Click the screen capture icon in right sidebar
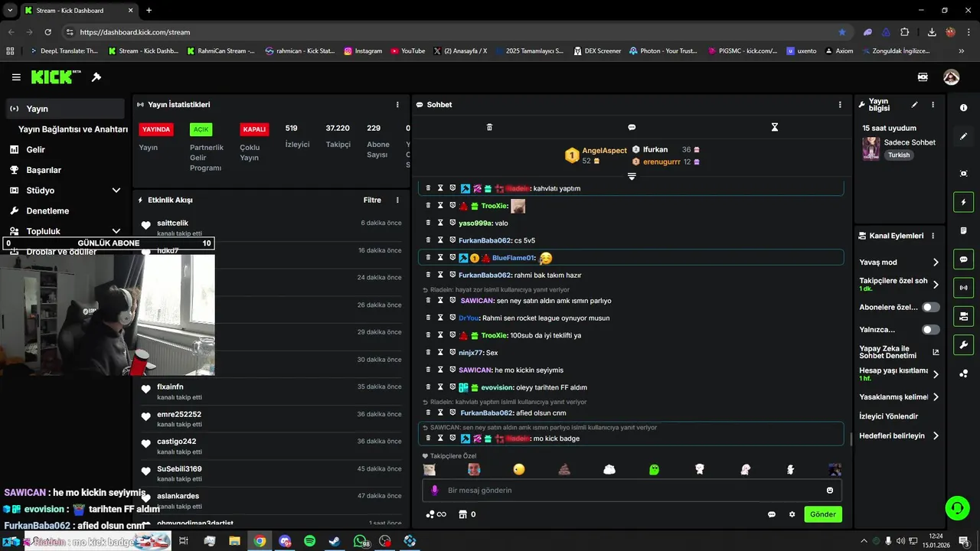 tap(963, 174)
